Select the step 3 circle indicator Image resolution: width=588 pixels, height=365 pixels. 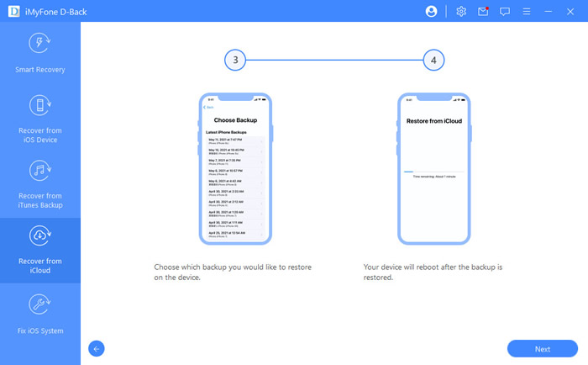coord(236,61)
